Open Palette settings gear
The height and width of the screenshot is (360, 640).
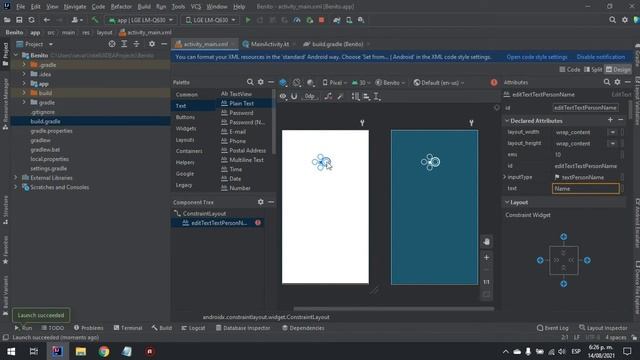[260, 82]
